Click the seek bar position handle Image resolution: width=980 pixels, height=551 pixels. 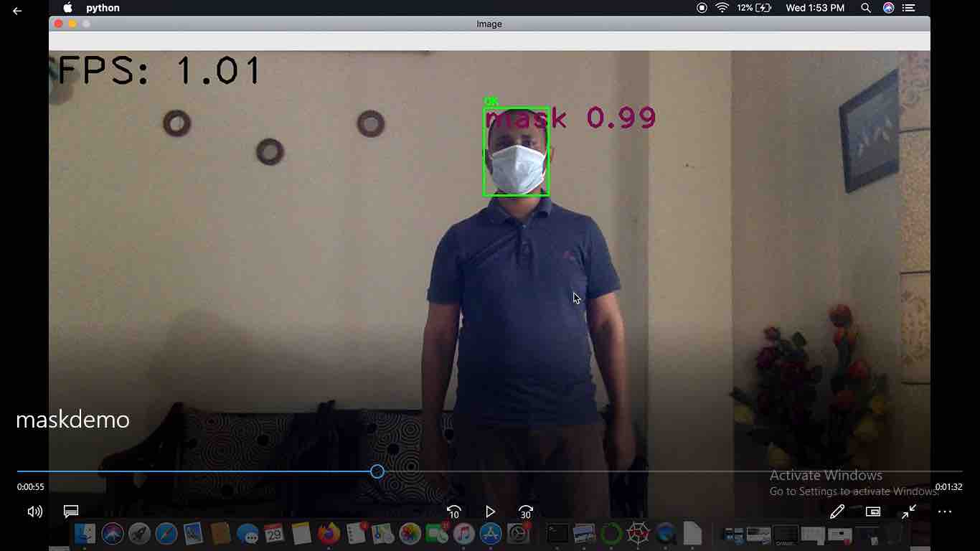coord(377,471)
